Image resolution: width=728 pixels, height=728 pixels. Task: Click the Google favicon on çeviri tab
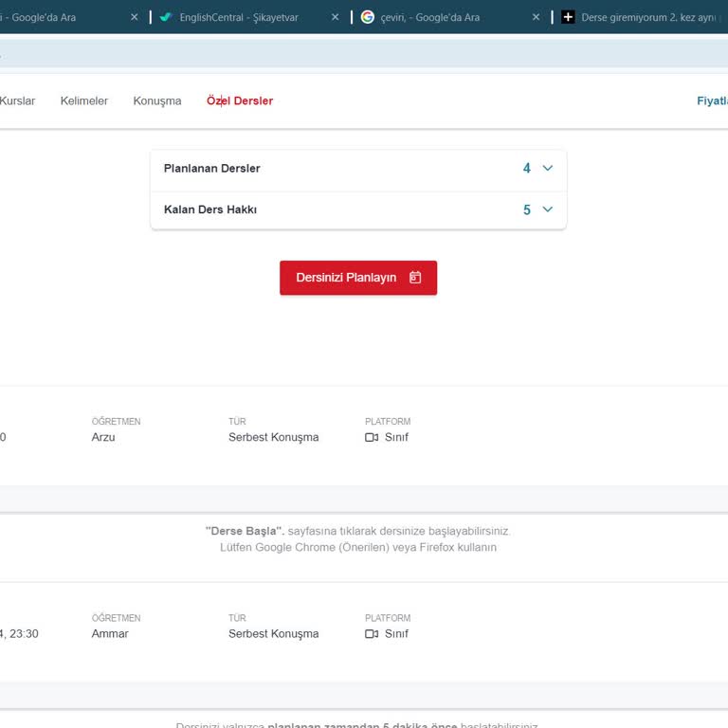tap(367, 17)
